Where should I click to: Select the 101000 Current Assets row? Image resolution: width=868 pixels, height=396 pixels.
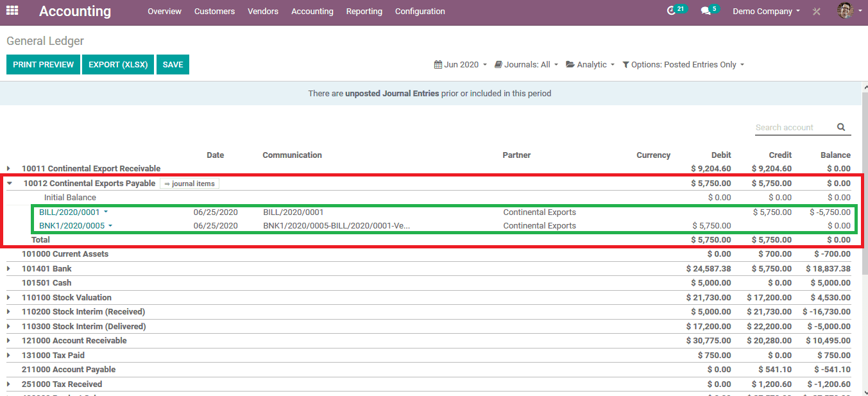(429, 254)
